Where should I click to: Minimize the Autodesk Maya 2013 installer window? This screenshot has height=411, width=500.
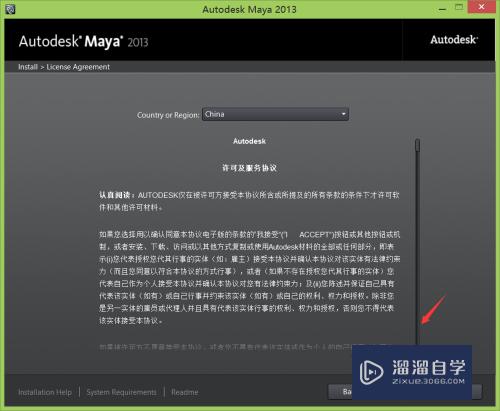point(442,9)
